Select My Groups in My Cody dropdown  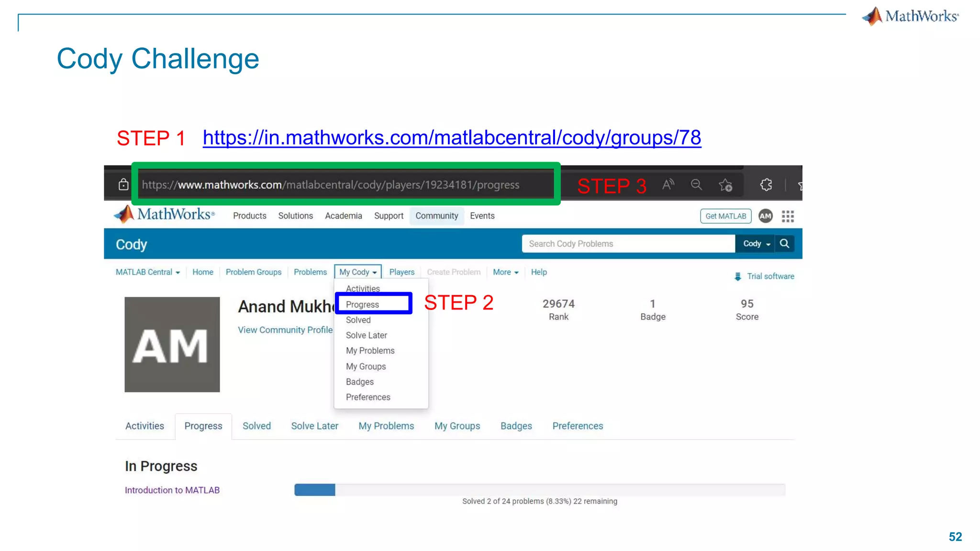coord(366,366)
